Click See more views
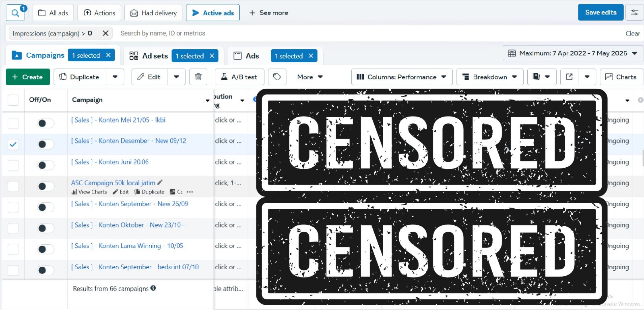This screenshot has height=310, width=644. point(268,13)
